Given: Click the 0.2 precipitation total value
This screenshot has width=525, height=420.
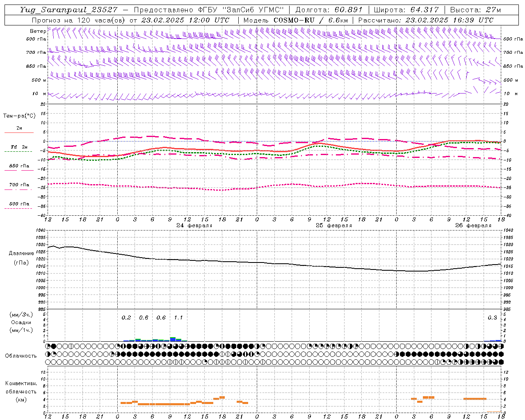Looking at the screenshot, I should pyautogui.click(x=126, y=318).
